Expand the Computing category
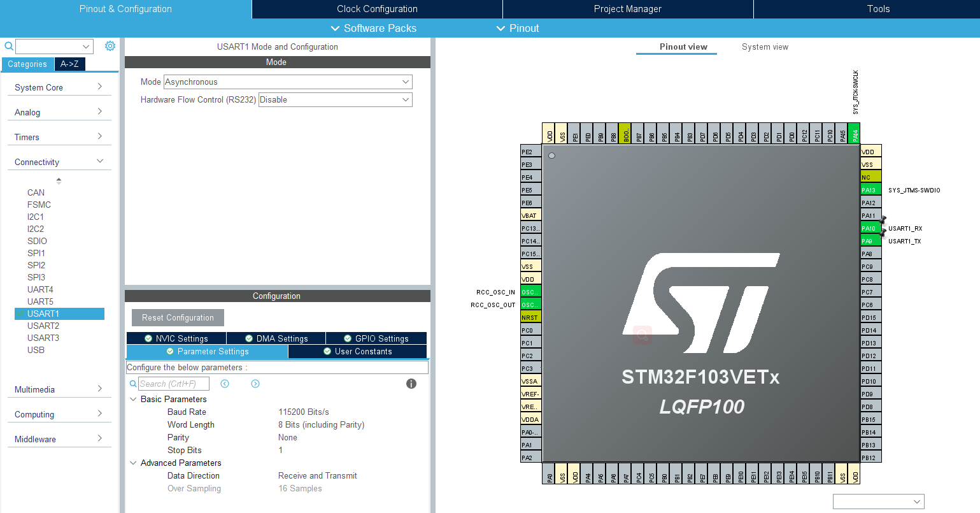This screenshot has width=980, height=513. [59, 414]
